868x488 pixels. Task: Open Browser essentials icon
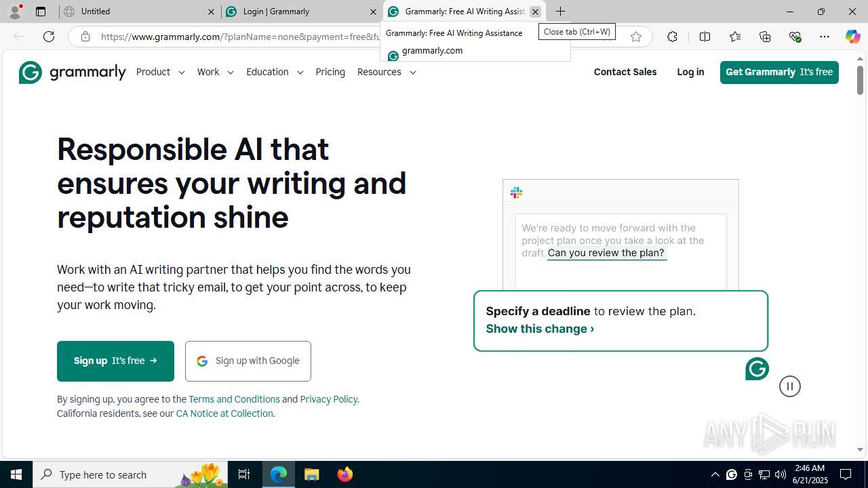pyautogui.click(x=795, y=37)
